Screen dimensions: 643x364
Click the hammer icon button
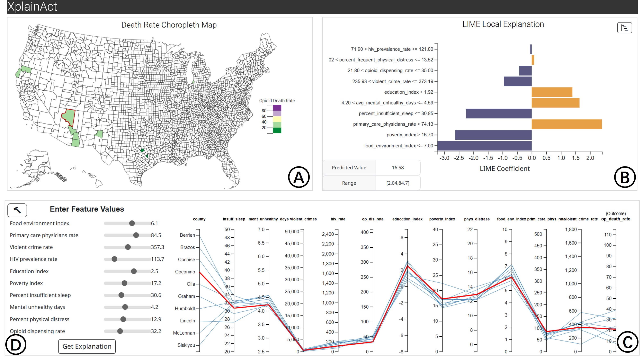click(17, 210)
